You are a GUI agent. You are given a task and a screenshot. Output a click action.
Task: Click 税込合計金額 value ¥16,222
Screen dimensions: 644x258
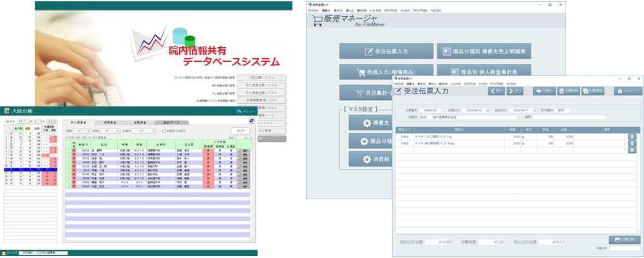tap(553, 242)
